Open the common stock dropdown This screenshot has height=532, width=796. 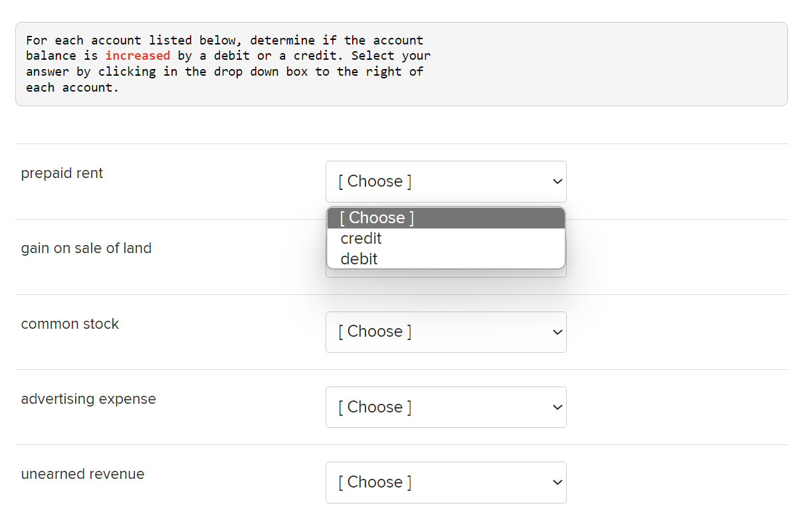point(445,331)
